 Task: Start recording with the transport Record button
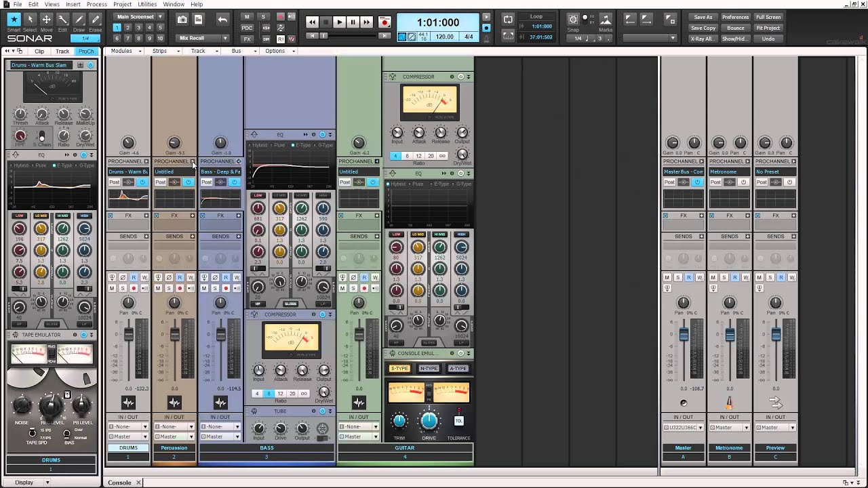click(384, 22)
